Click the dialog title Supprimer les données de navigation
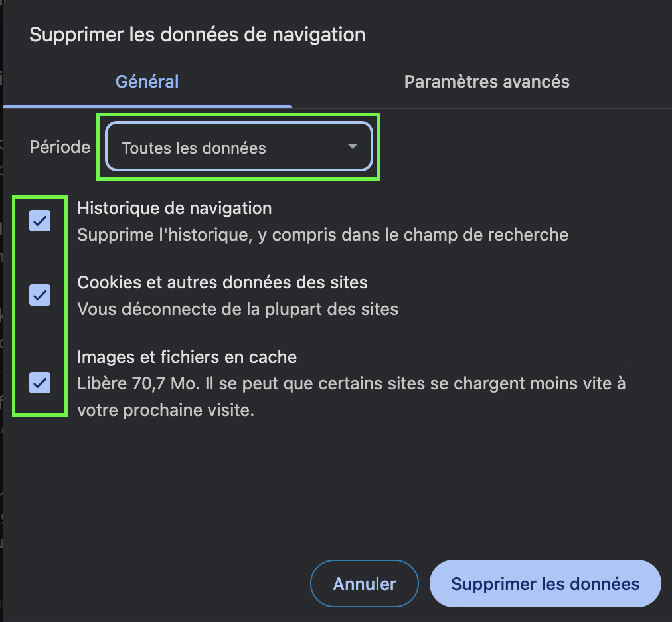 pos(197,35)
